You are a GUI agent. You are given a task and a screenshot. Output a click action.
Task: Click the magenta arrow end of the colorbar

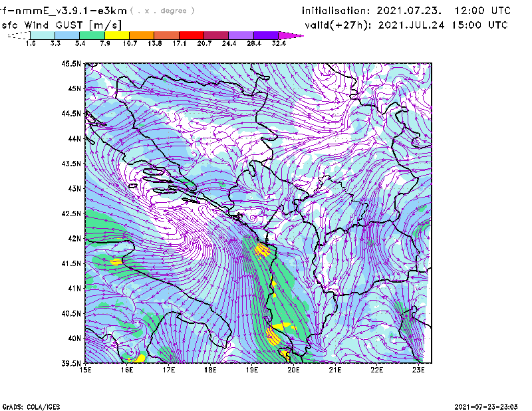tap(291, 35)
